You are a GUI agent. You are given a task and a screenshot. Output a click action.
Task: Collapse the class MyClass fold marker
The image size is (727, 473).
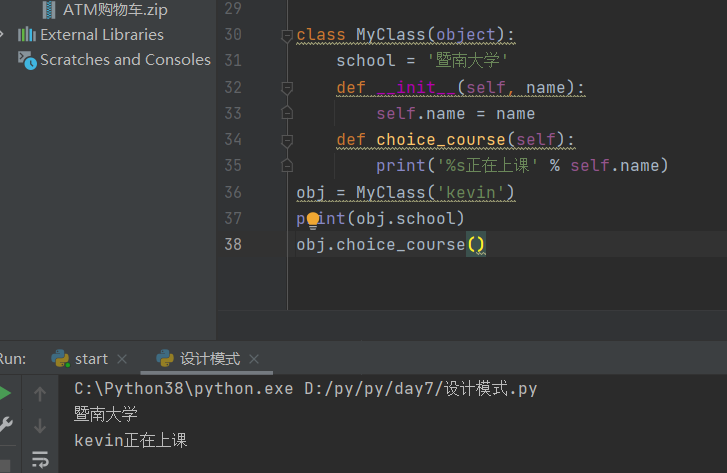pyautogui.click(x=287, y=35)
